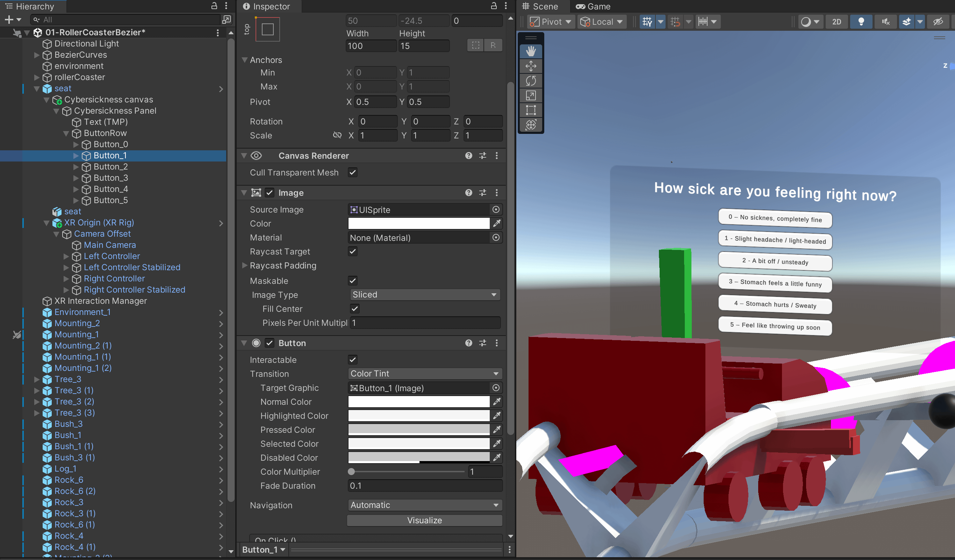This screenshot has width=955, height=560.
Task: Click the Fade Duration input field
Action: coord(424,486)
